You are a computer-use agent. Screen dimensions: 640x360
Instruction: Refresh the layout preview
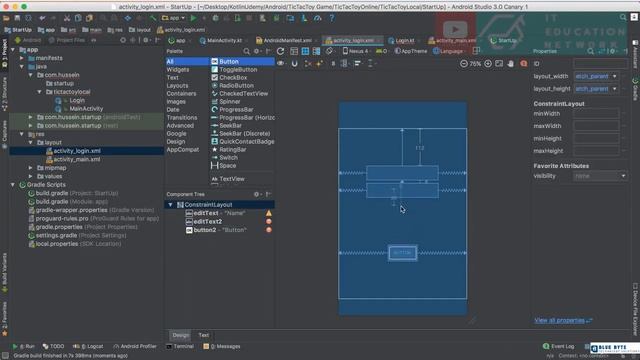click(280, 51)
